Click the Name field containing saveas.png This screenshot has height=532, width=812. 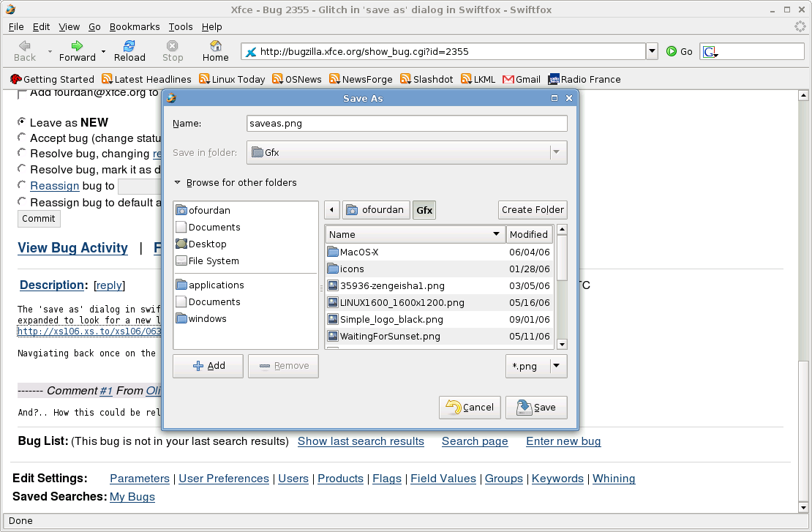(x=406, y=124)
